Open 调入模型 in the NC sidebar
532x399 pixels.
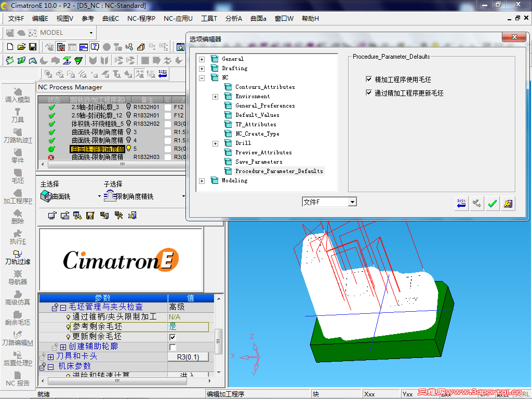click(18, 96)
